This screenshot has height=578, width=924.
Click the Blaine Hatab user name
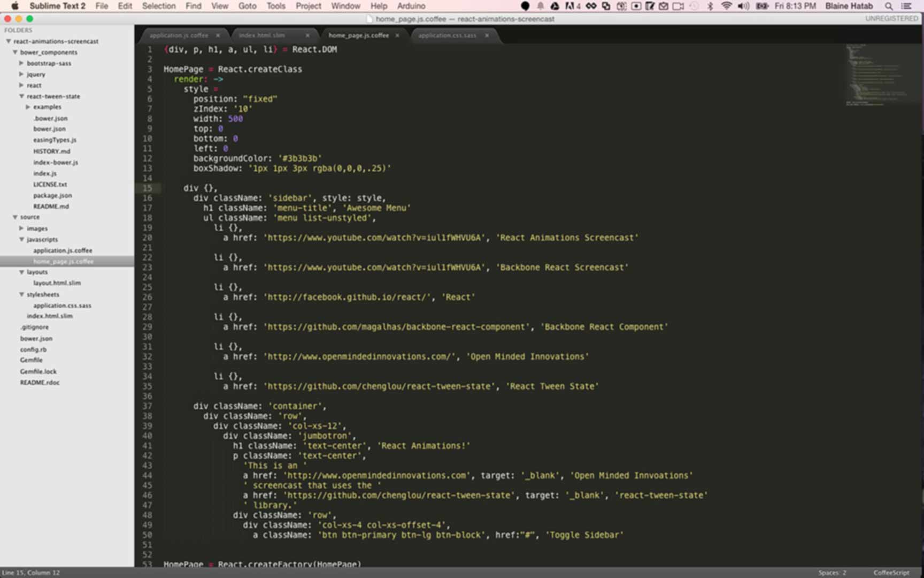pyautogui.click(x=849, y=6)
